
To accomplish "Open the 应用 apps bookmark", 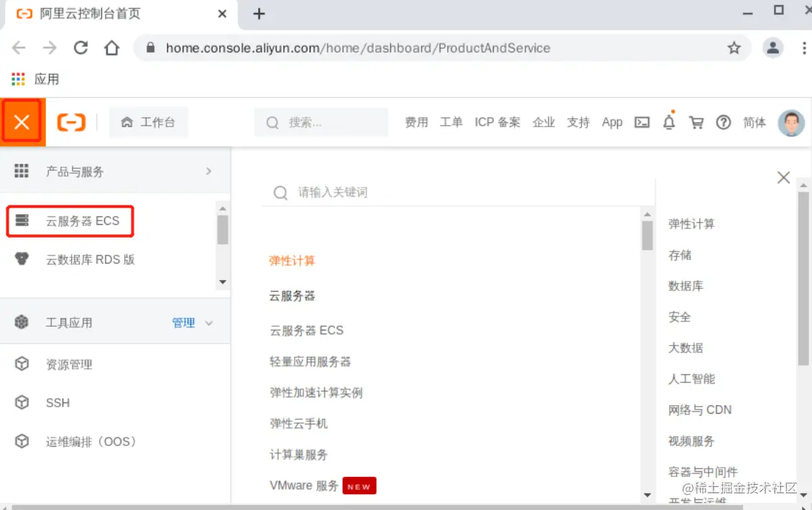I will pos(35,79).
